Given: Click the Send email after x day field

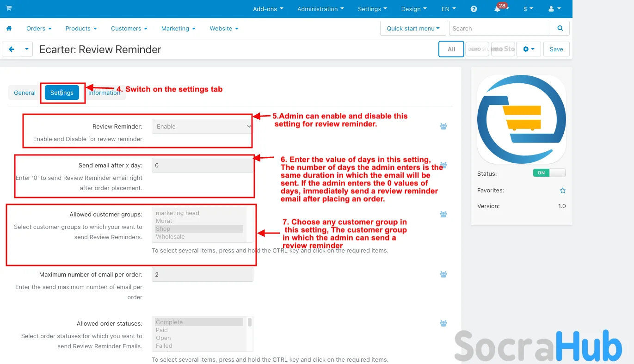Looking at the screenshot, I should tap(202, 165).
